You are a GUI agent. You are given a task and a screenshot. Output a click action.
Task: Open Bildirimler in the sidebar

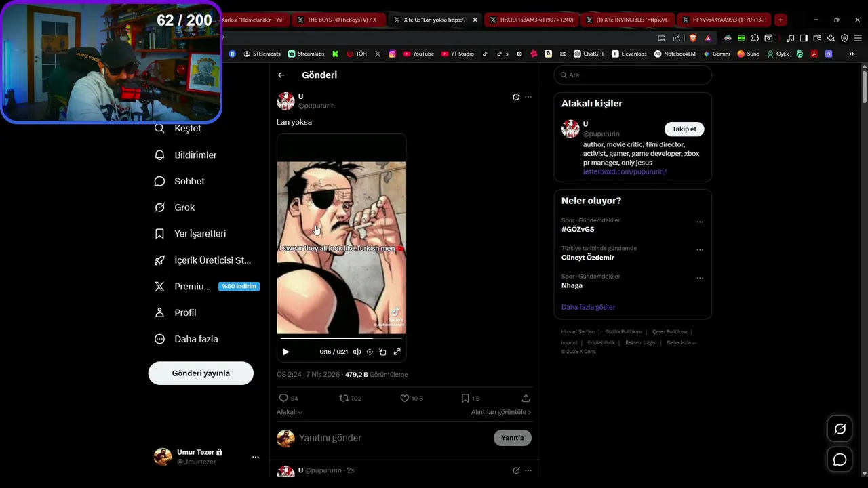pos(186,155)
